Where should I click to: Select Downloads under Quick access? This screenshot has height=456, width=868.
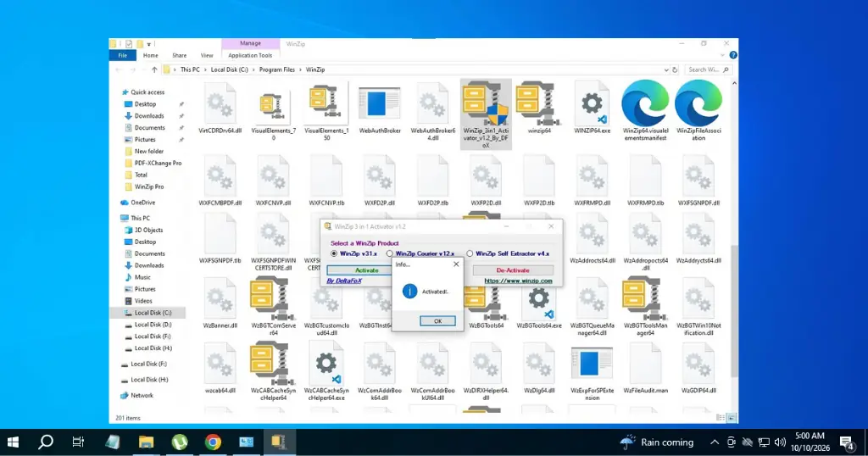pos(149,115)
